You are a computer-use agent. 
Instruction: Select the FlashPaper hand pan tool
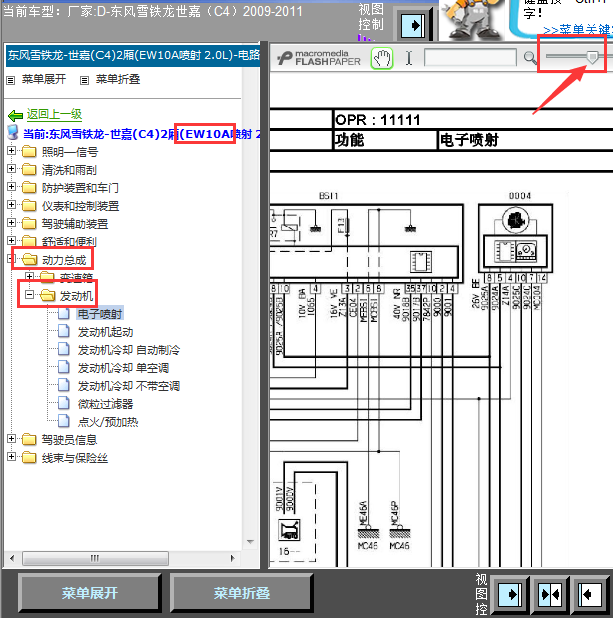click(x=382, y=59)
